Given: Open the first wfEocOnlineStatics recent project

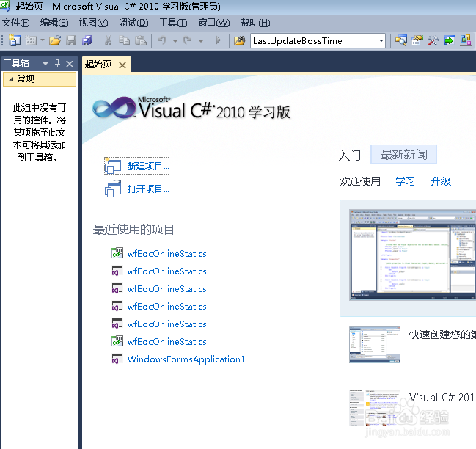Looking at the screenshot, I should (166, 254).
